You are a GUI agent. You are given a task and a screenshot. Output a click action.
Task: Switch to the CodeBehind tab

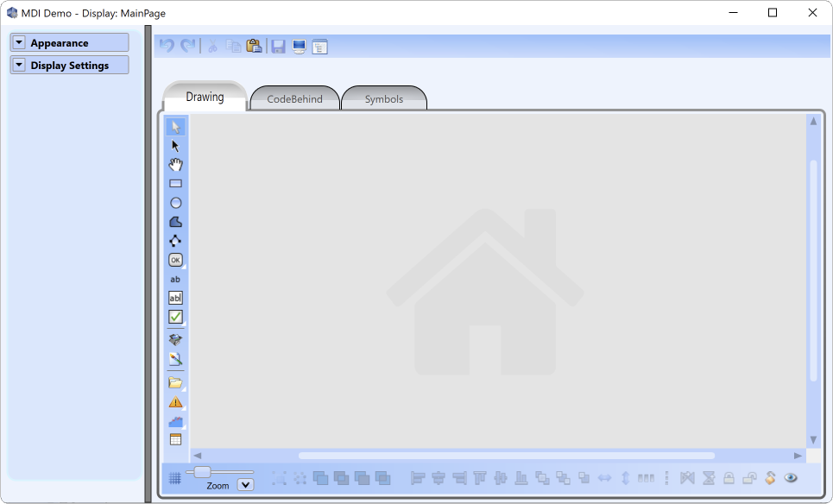[x=294, y=98]
